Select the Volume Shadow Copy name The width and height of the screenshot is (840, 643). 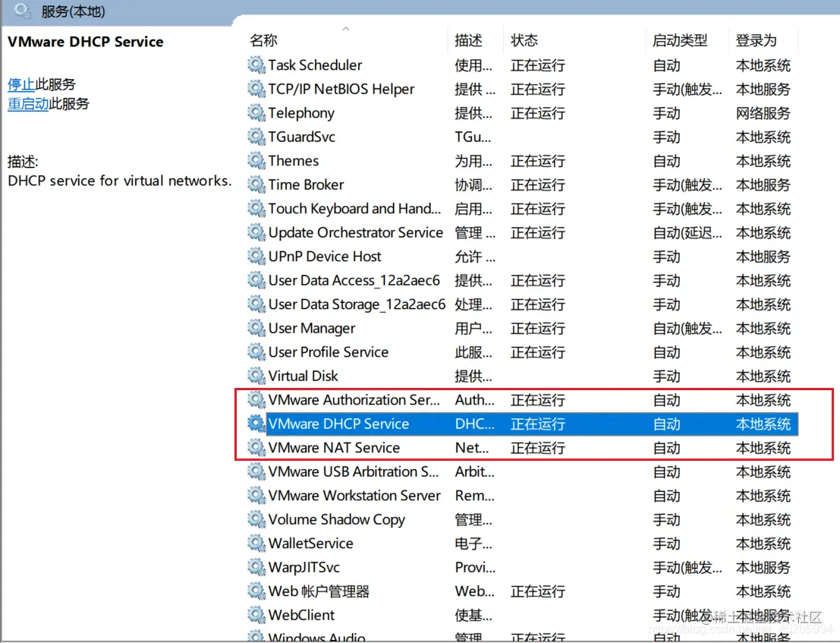336,520
